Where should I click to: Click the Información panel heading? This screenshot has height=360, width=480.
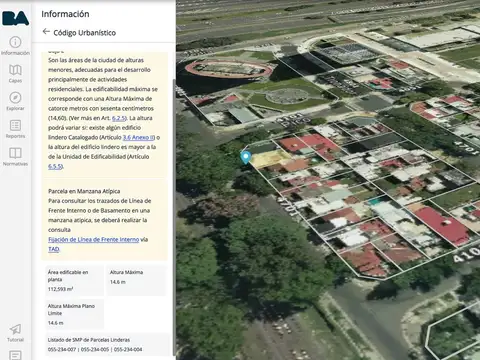click(65, 14)
